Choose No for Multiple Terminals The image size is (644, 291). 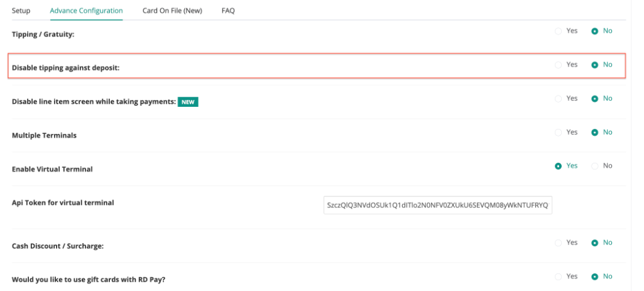(x=594, y=133)
